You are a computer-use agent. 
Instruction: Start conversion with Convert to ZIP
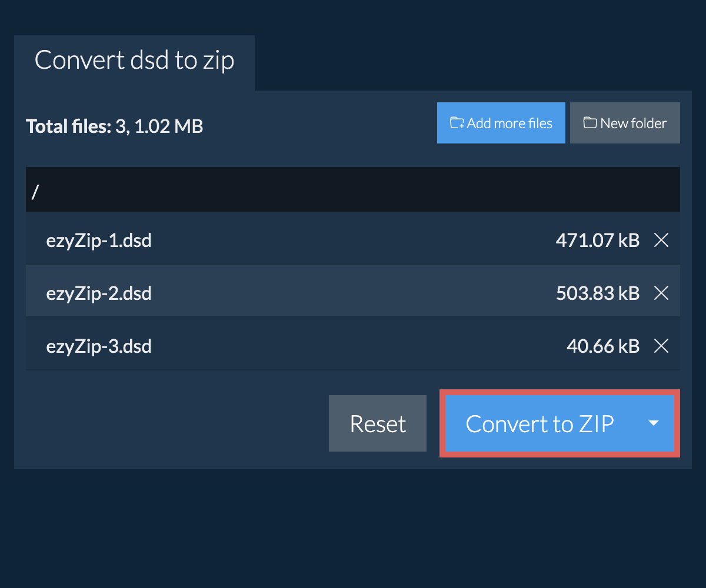[x=540, y=423]
